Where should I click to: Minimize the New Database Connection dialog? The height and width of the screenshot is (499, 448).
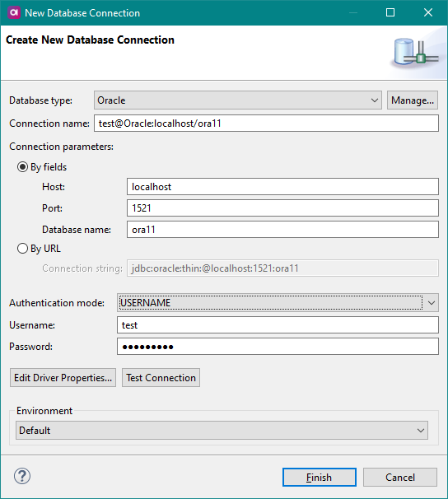coord(353,12)
